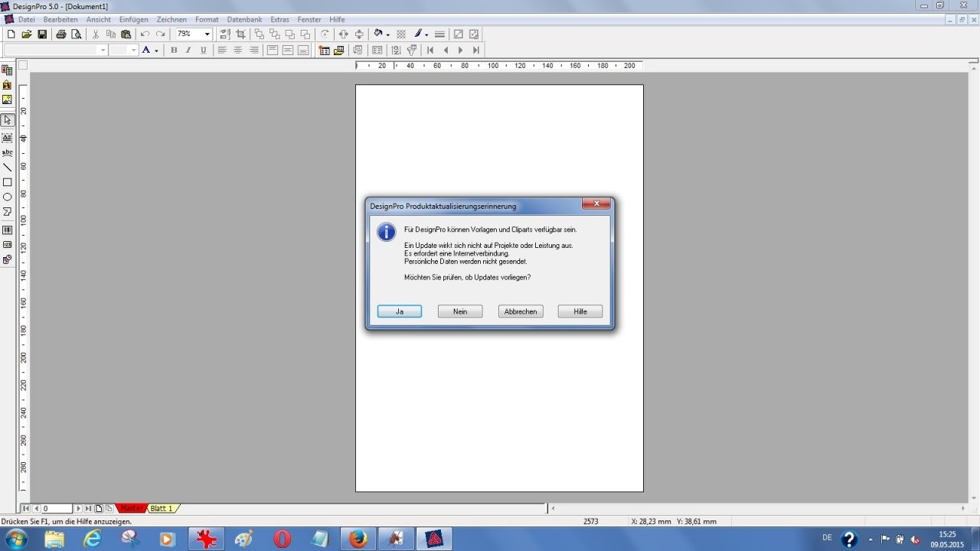Open Firefox from the taskbar
Viewport: 980px width, 551px height.
point(358,539)
